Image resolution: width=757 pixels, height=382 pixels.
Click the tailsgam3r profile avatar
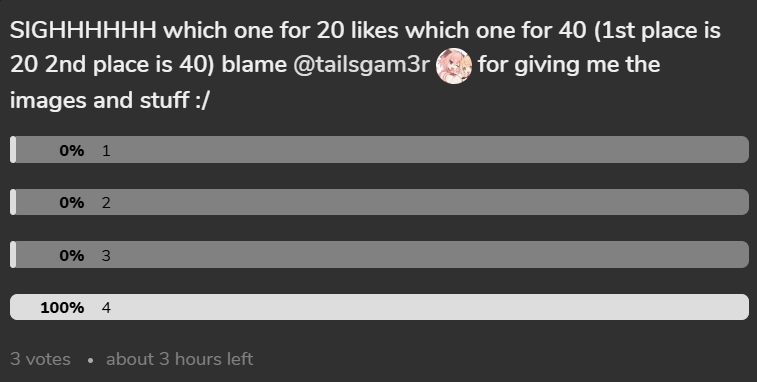pos(454,66)
